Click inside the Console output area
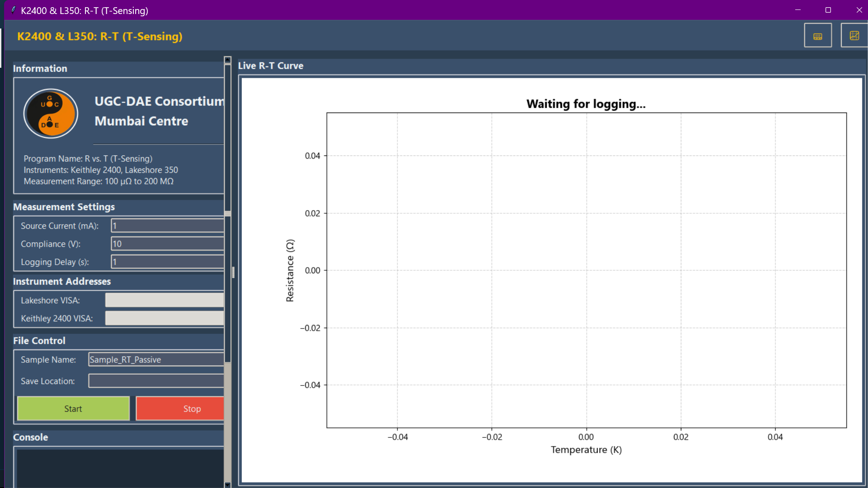Viewport: 868px width, 488px height. (120, 468)
